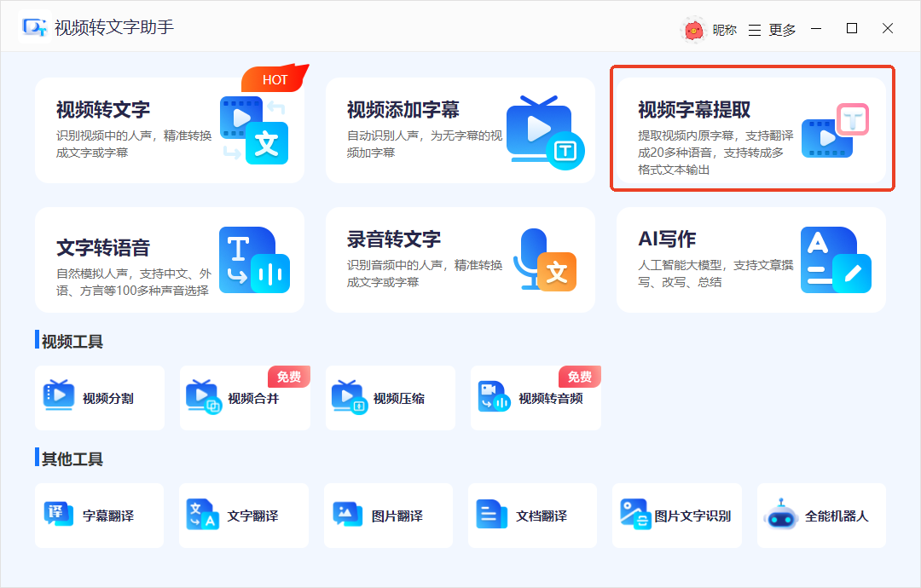Click description starting '自然模拟人声'
Screen dimensions: 921x588
134,282
